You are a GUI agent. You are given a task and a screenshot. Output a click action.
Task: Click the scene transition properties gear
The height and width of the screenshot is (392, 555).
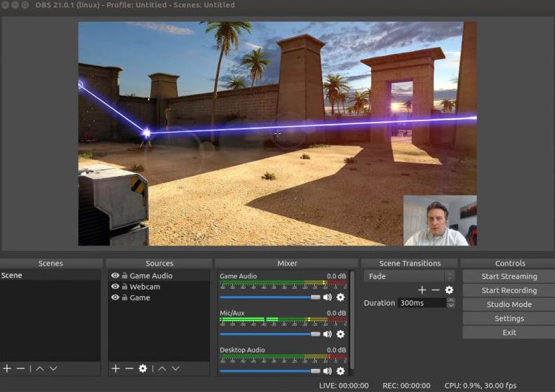coord(449,290)
